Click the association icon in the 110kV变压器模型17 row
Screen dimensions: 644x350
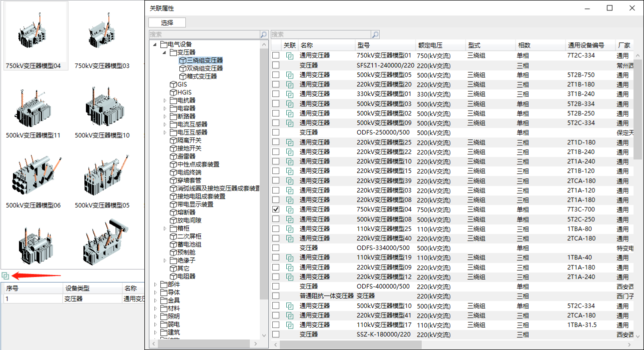click(x=289, y=325)
